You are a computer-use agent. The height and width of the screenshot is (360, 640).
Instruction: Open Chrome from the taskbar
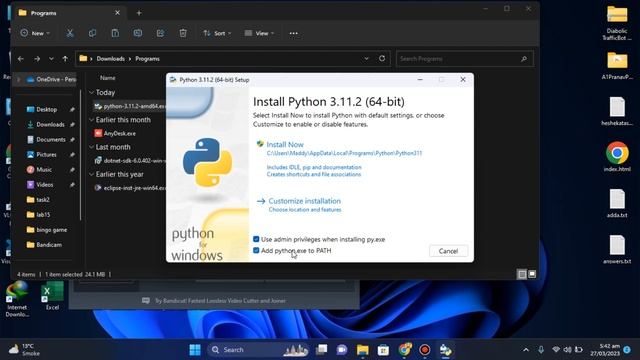point(404,350)
